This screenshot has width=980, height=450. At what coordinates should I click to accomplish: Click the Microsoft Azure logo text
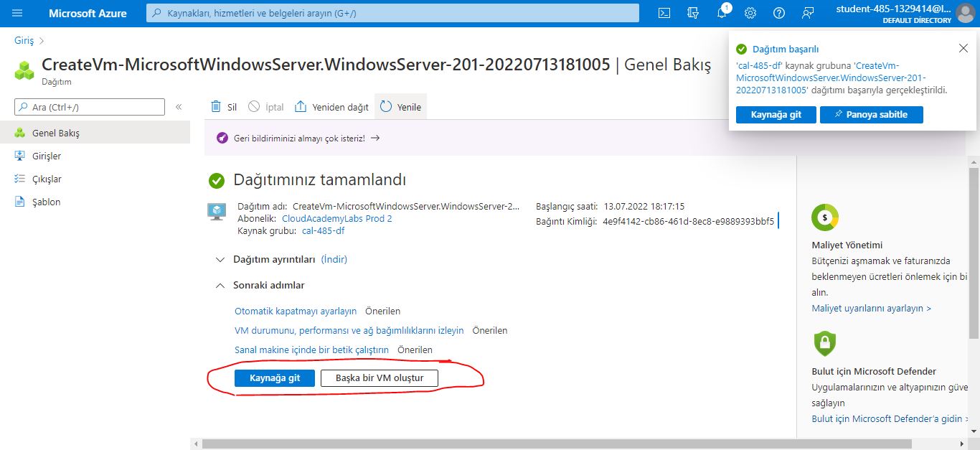[x=88, y=13]
